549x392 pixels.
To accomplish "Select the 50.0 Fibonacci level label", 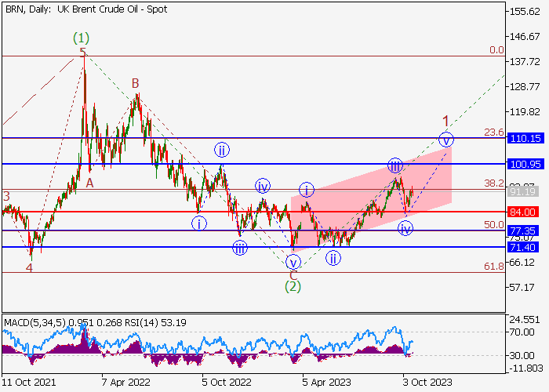I will pyautogui.click(x=494, y=225).
